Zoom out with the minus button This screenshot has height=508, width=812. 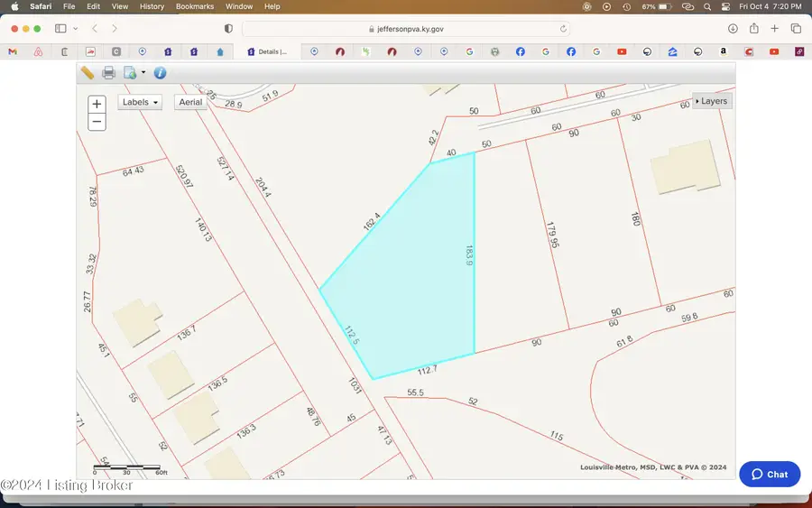(97, 122)
